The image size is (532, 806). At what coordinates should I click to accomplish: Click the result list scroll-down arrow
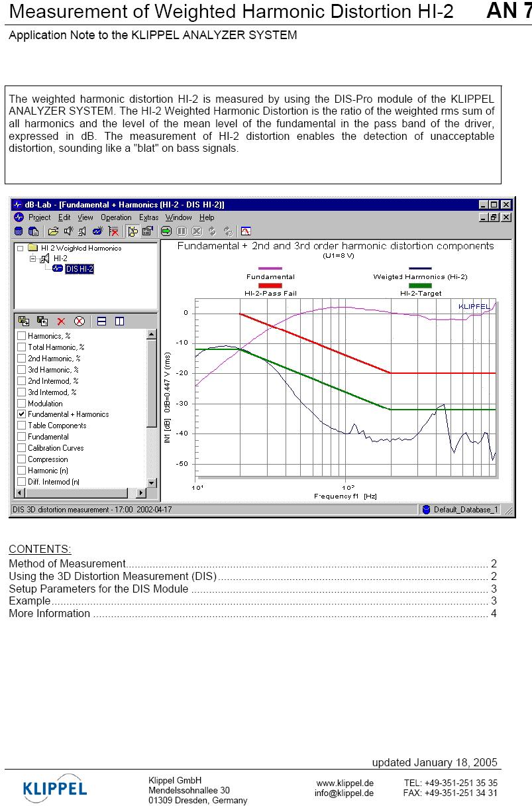[152, 483]
